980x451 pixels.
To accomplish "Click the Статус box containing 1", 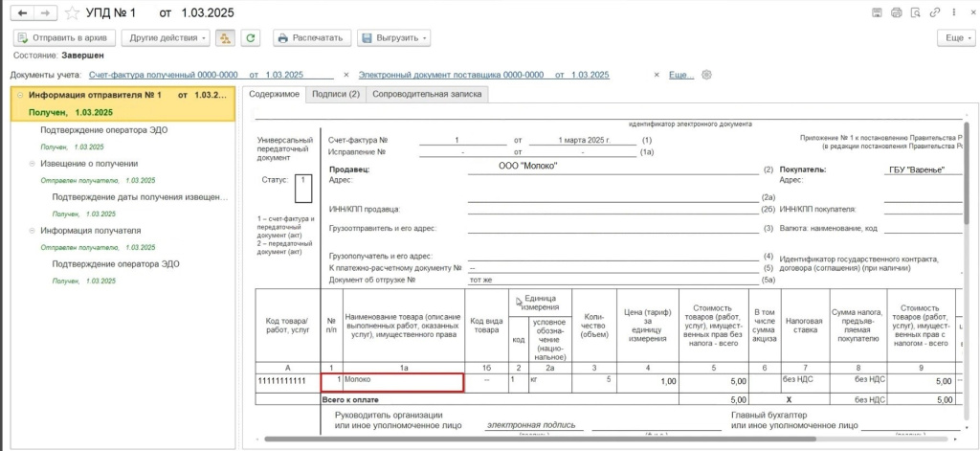I will [303, 188].
